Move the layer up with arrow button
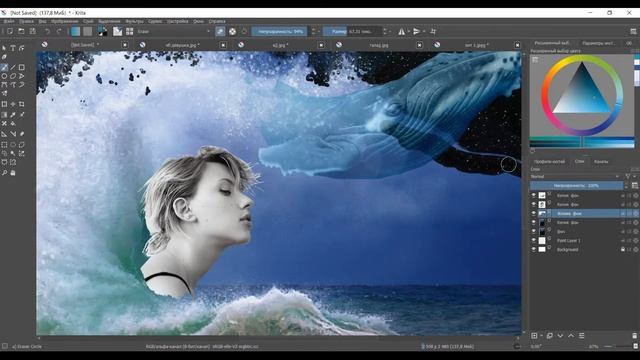The width and height of the screenshot is (640, 360). tap(571, 336)
